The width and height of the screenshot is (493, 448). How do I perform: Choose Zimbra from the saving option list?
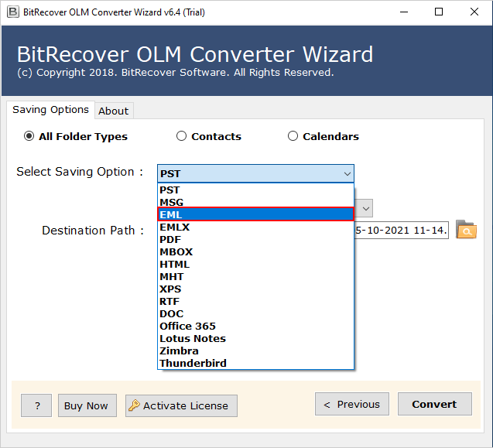pyautogui.click(x=255, y=351)
